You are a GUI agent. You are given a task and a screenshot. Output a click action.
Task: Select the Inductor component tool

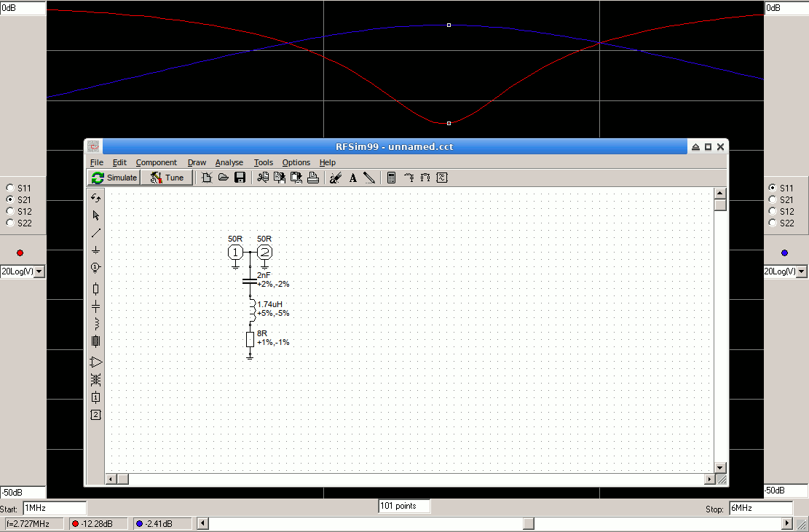point(95,324)
